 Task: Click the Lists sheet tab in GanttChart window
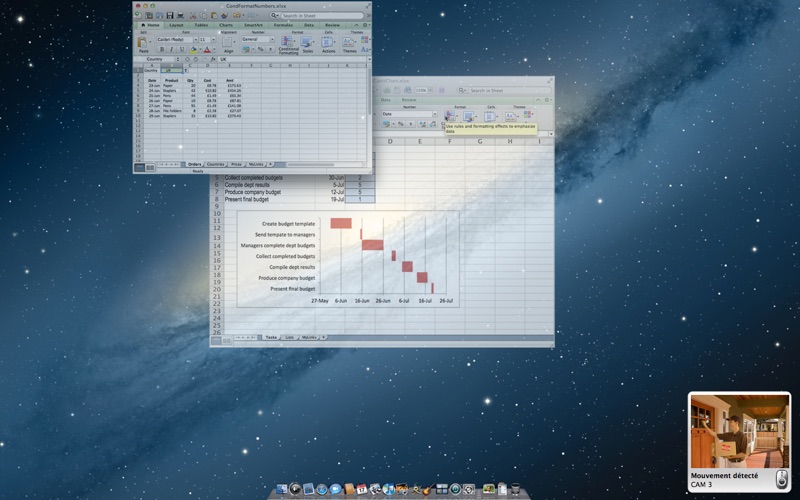tap(290, 337)
